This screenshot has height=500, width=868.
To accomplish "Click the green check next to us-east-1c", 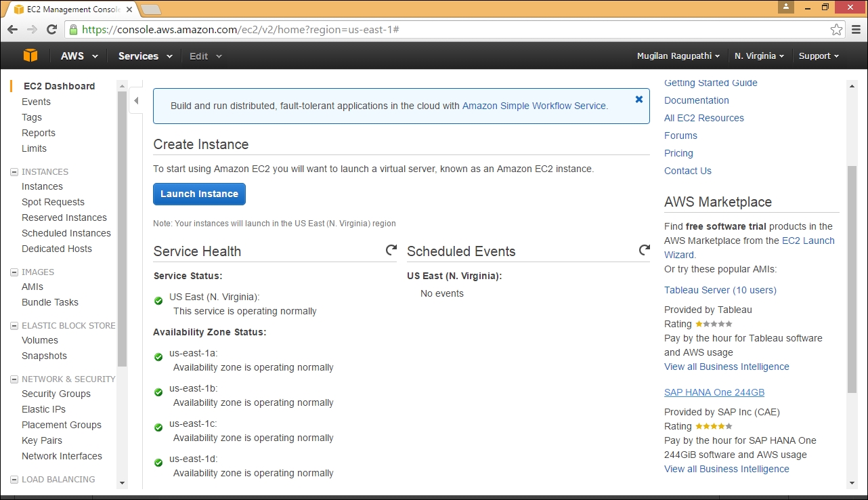I will click(x=158, y=428).
